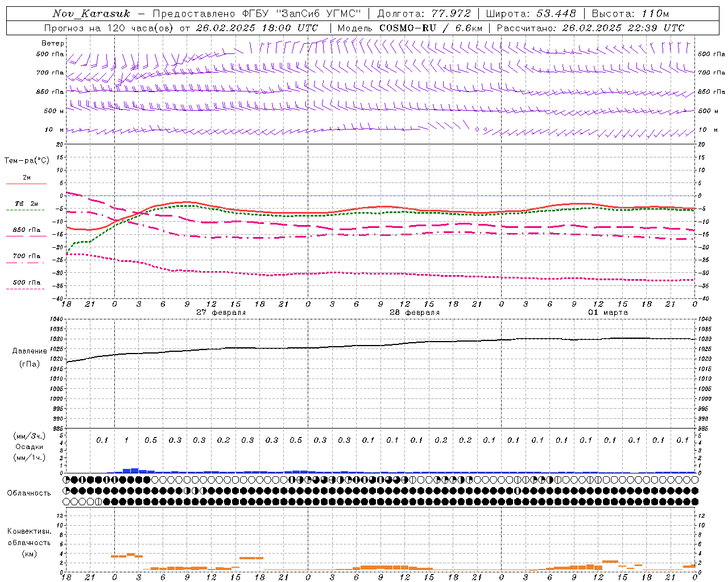Click the 500 м wind level label on left
Screen dimensions: 728x582
(x=54, y=111)
